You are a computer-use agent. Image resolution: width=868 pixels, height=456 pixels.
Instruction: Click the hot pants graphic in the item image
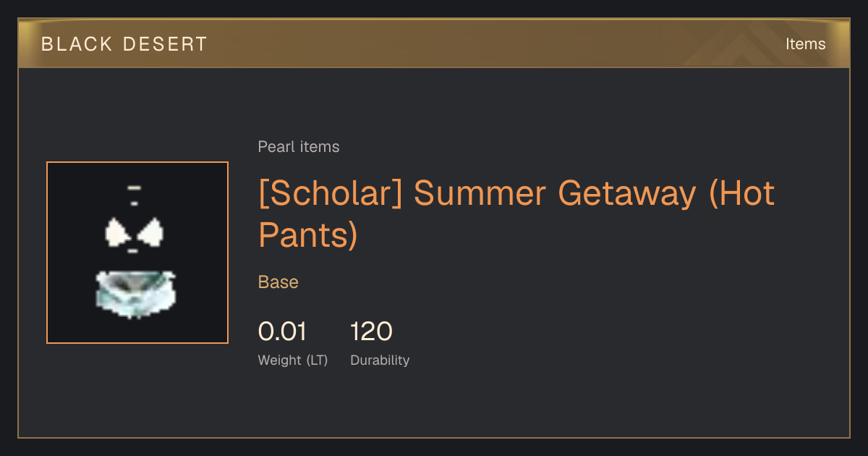[135, 293]
